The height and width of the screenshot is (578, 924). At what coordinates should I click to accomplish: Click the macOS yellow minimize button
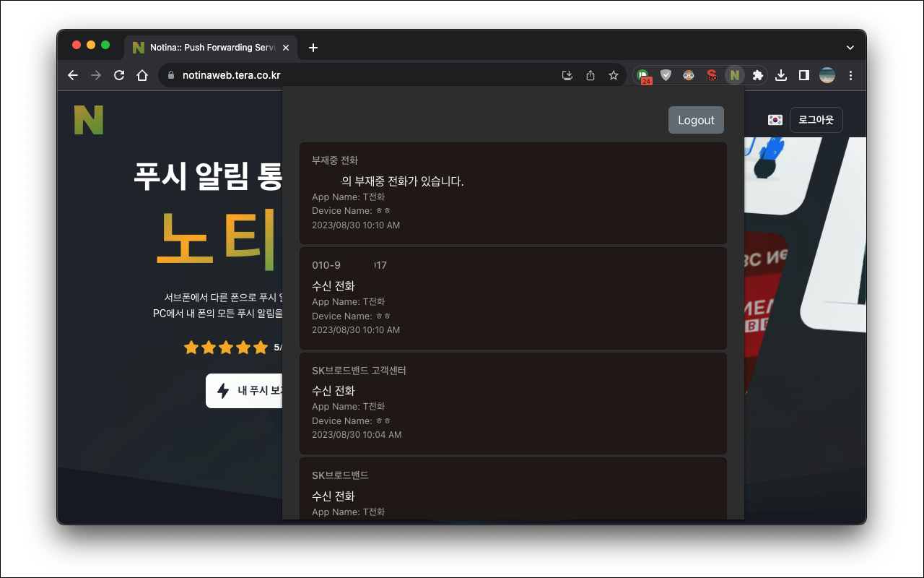91,45
